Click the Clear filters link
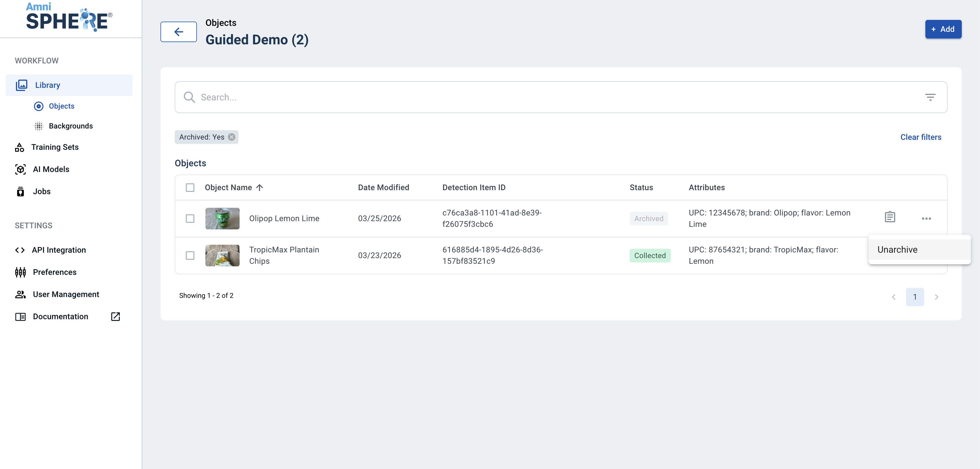 click(921, 137)
